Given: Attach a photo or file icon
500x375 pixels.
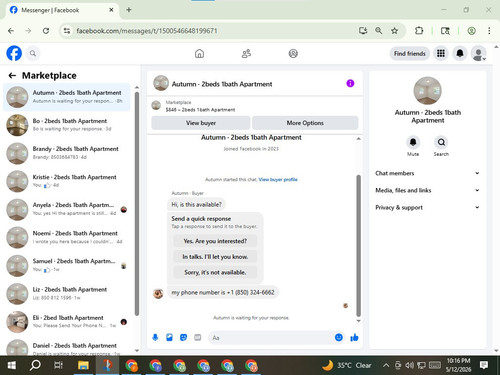Looking at the screenshot, I should [169, 338].
